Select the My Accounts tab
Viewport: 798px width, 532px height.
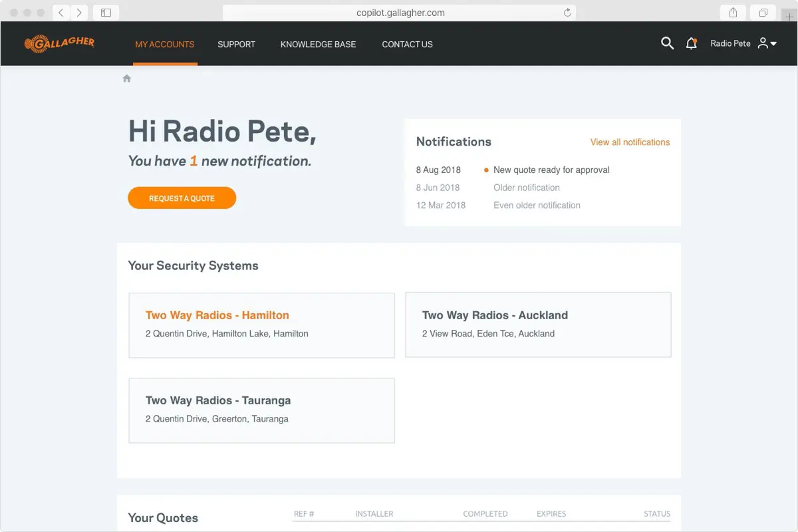(165, 45)
